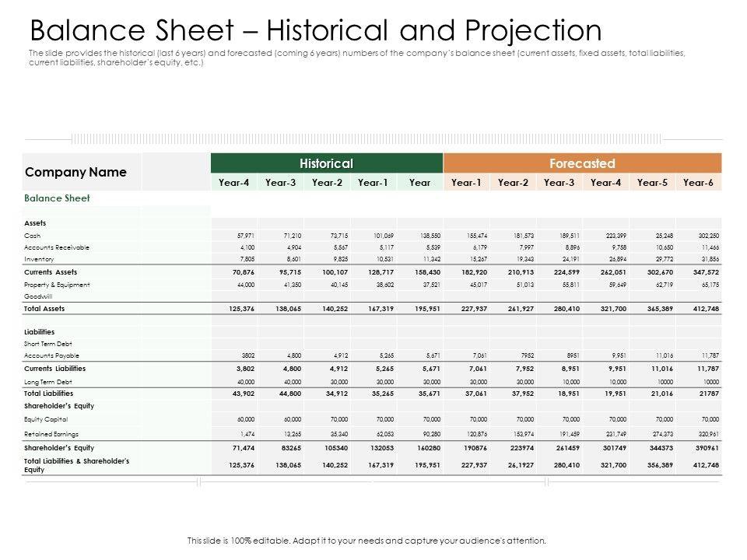Viewport: 747px width, 560px height.
Task: Click the footer text 'This slide is 100% editable'
Action: (367, 540)
